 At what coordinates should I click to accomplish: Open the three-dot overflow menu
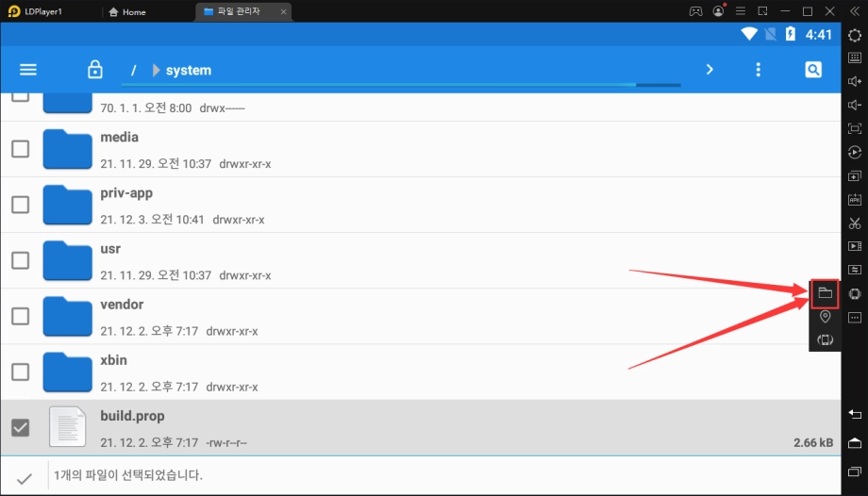[759, 70]
